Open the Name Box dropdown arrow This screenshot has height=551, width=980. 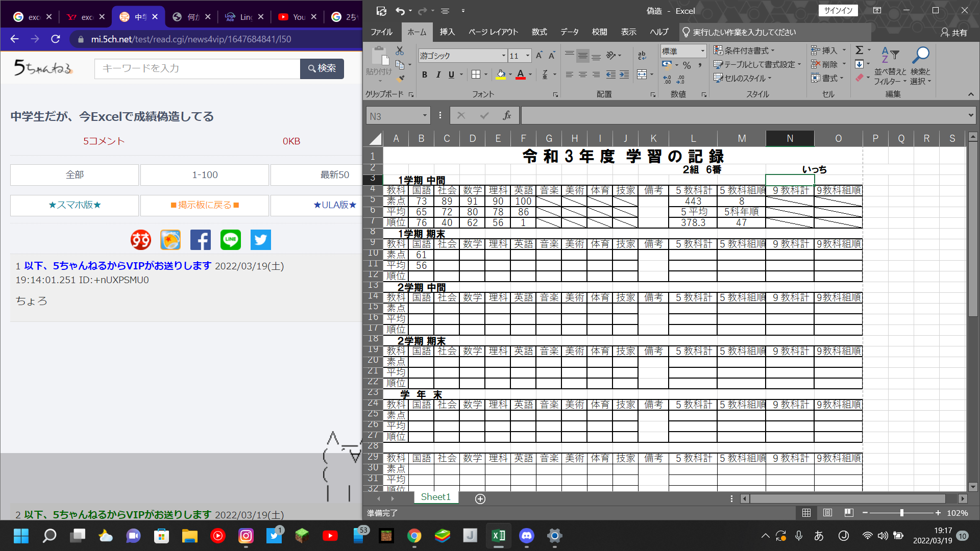coord(424,116)
